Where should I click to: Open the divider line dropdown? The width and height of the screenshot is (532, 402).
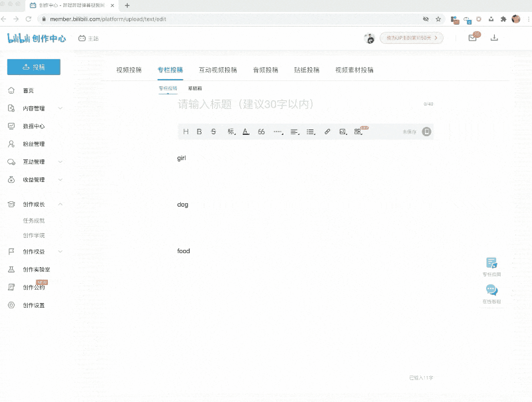tap(278, 132)
